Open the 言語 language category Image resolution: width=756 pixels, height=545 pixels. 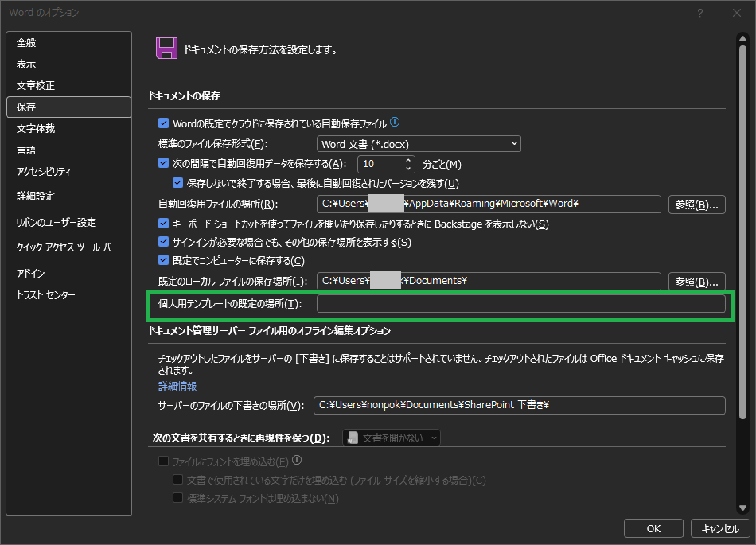click(69, 150)
